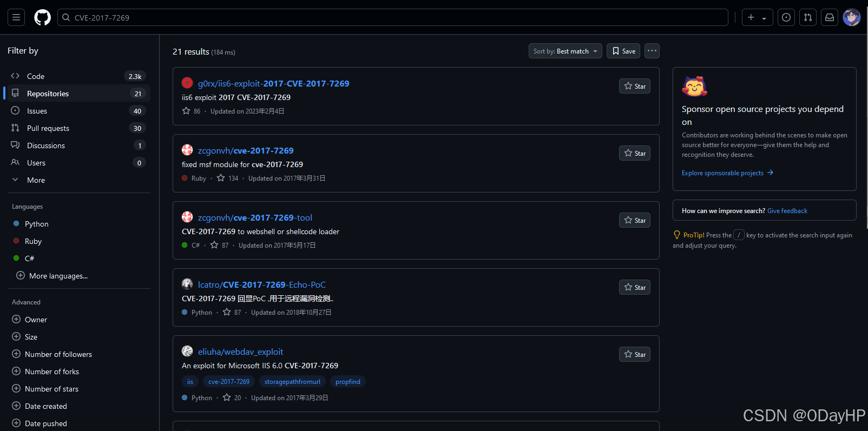Star the CVE-2017-7269-Echo-PoC repository
868x431 pixels.
pos(635,287)
